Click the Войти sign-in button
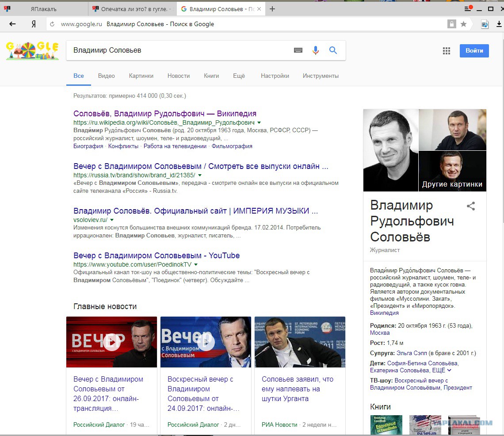504x436 pixels. (x=474, y=51)
